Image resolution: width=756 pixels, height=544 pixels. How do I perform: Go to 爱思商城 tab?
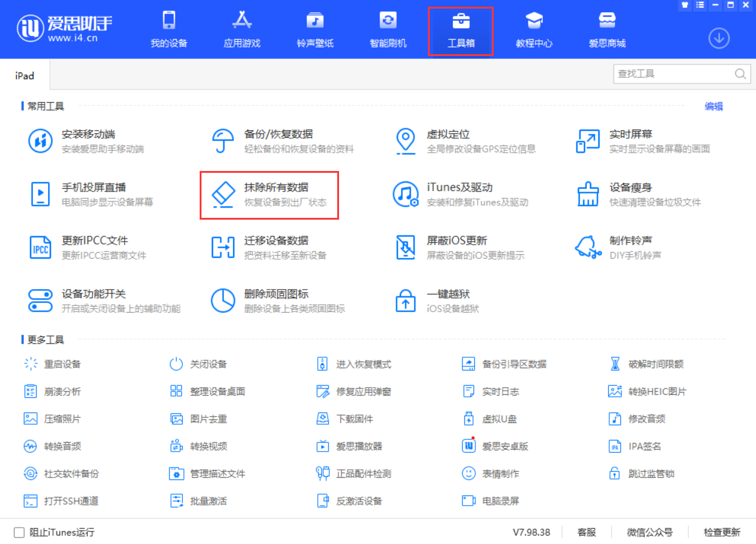pyautogui.click(x=607, y=29)
